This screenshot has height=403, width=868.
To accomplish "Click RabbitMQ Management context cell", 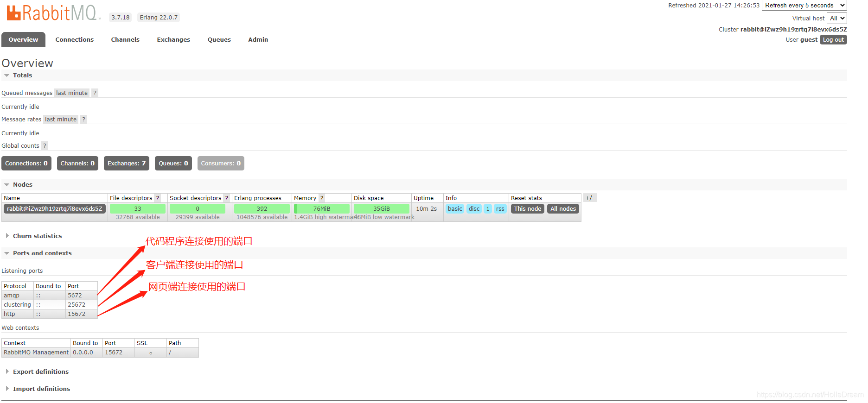I will tap(36, 352).
